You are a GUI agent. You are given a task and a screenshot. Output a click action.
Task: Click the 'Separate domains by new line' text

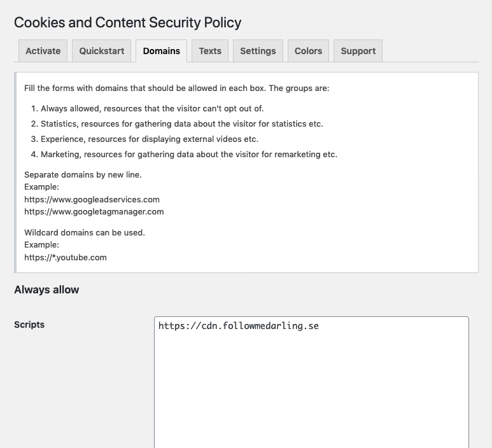83,174
